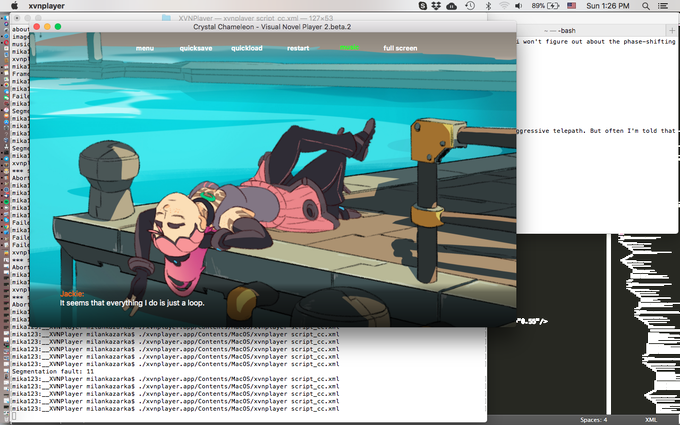Viewport: 680px width, 425px height.
Task: Click the phase-shifting text line in bash window
Action: coord(596,42)
